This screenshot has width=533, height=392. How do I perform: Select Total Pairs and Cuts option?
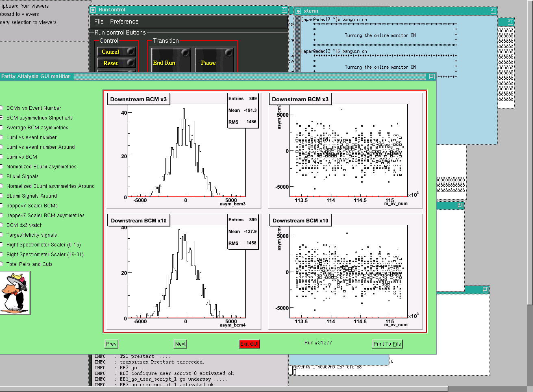point(26,264)
